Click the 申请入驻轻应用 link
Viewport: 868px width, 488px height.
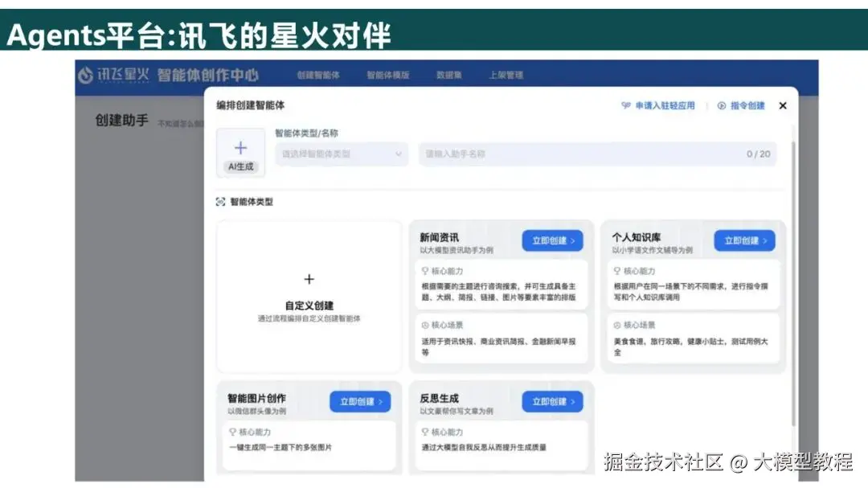click(665, 105)
